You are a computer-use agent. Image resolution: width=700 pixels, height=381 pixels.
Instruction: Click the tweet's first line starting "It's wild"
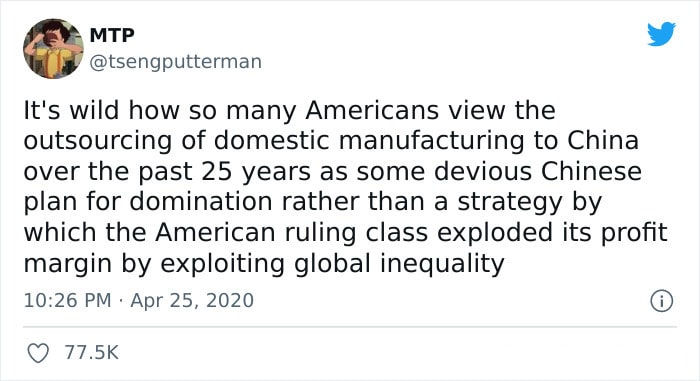[x=289, y=110]
